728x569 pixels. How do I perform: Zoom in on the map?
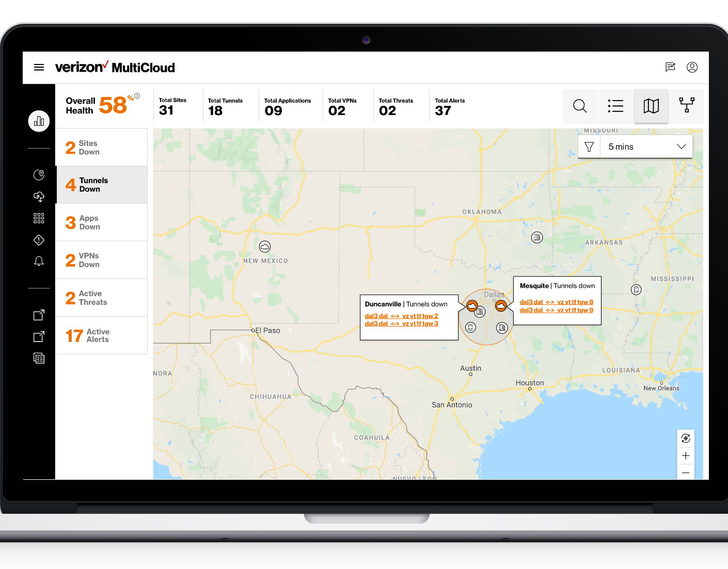click(x=686, y=456)
